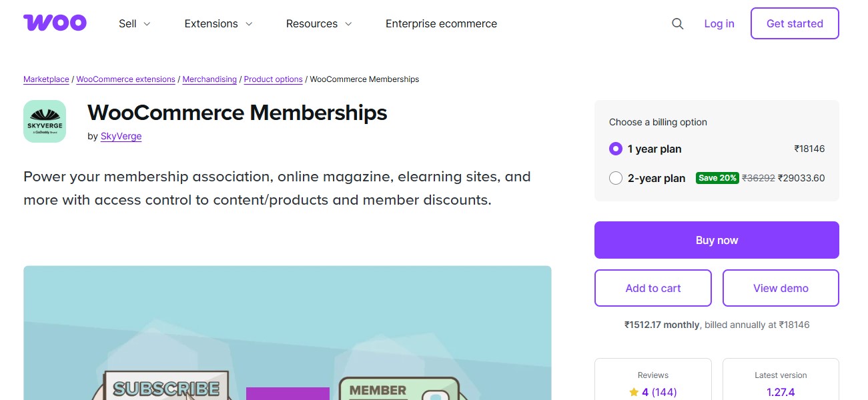Click the Log in link
This screenshot has height=400, width=868.
(719, 23)
